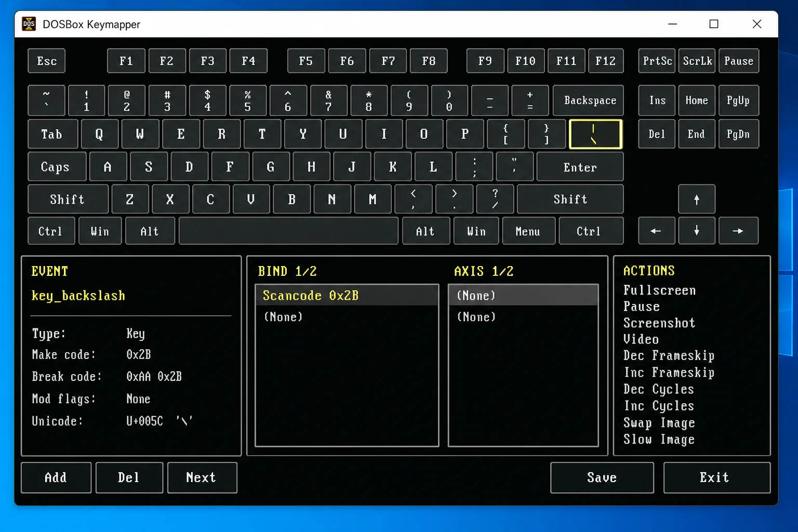Select the less-than comma key
798x532 pixels.
(x=413, y=199)
